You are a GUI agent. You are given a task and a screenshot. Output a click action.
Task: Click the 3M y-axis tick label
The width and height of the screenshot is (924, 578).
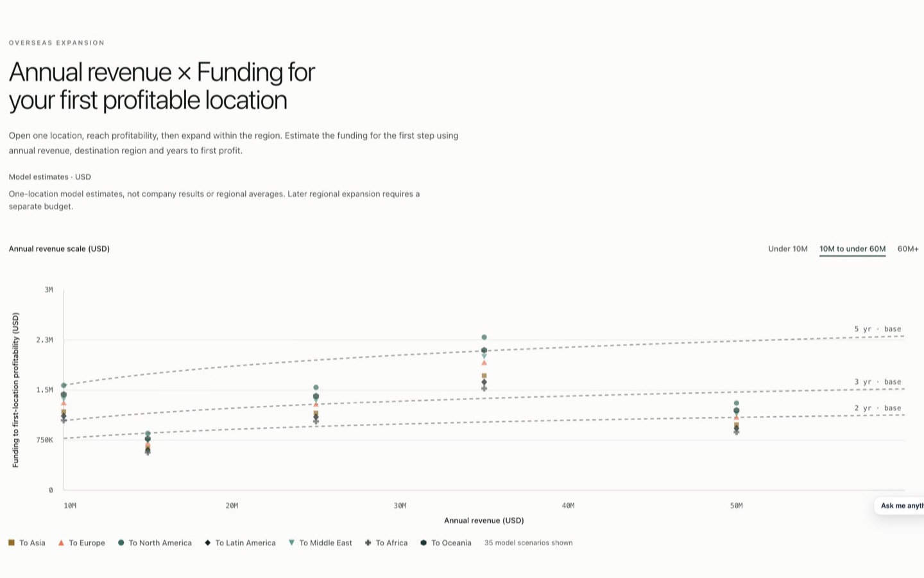pyautogui.click(x=49, y=290)
